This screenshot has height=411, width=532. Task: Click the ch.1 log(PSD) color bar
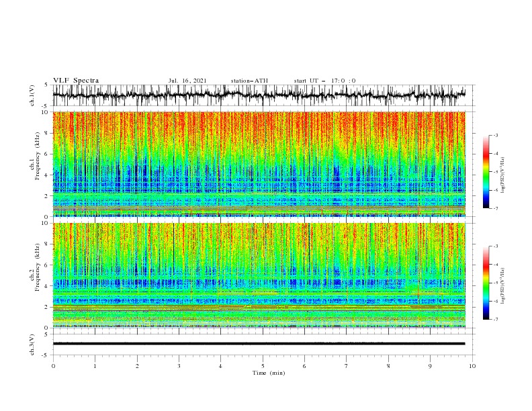point(486,172)
